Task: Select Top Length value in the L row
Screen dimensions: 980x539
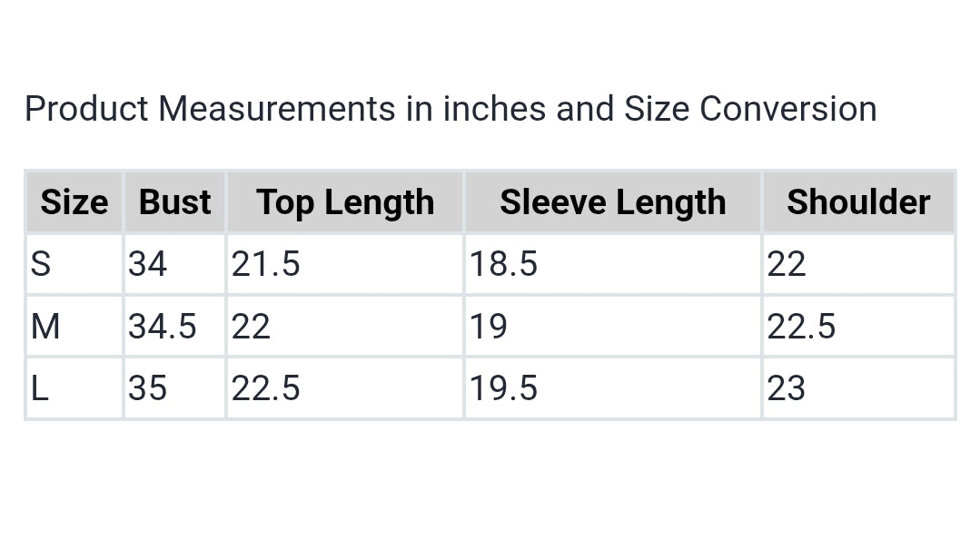Action: click(265, 388)
